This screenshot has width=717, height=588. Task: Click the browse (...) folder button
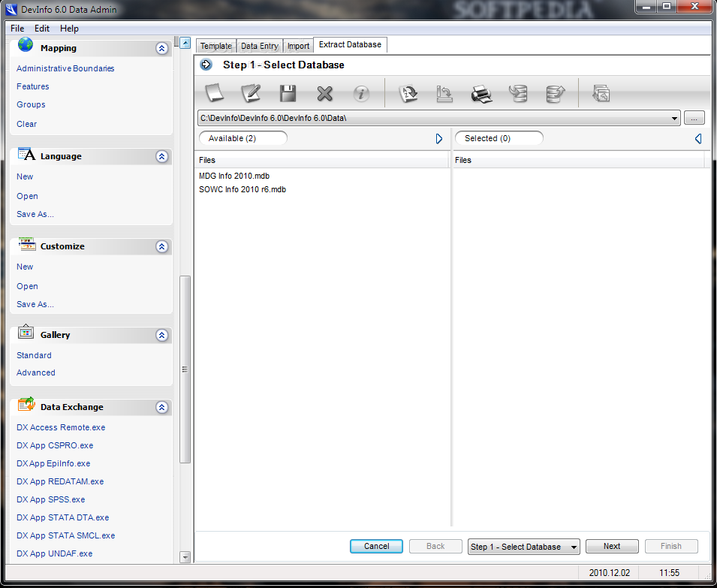pos(694,118)
